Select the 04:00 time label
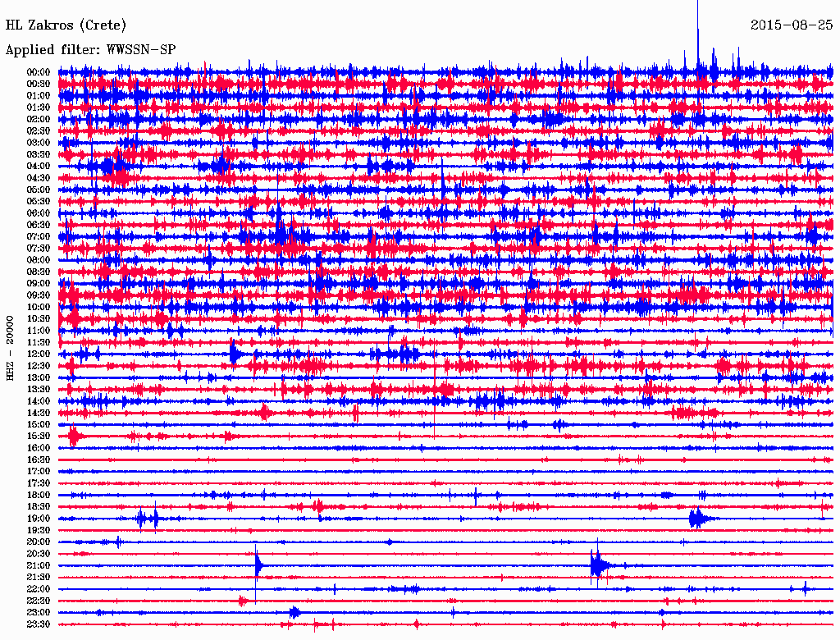The image size is (840, 640). [39, 167]
